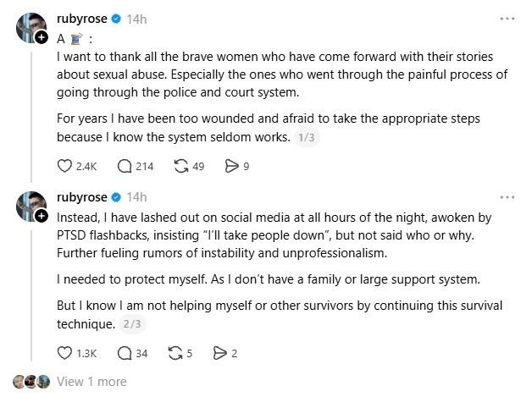Click the 14h timestamp on first post
This screenshot has width=532, height=397.
(x=136, y=18)
